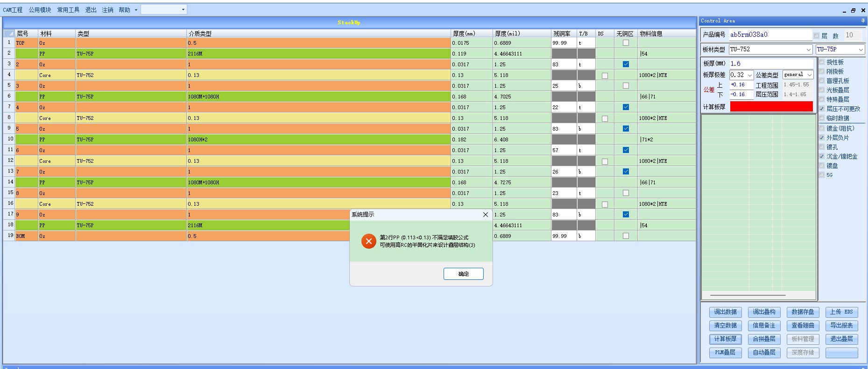Expand the 板材类型 TU-752 dropdown
This screenshot has width=868, height=369.
[x=808, y=49]
